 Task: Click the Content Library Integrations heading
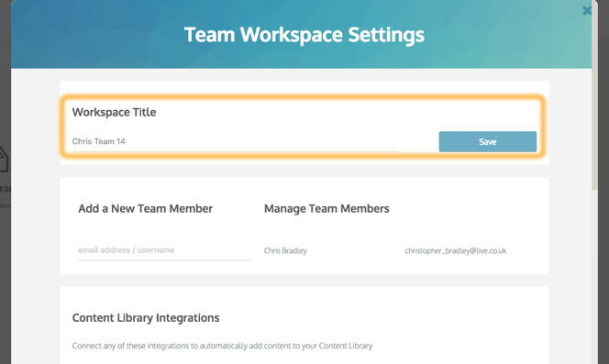point(146,318)
